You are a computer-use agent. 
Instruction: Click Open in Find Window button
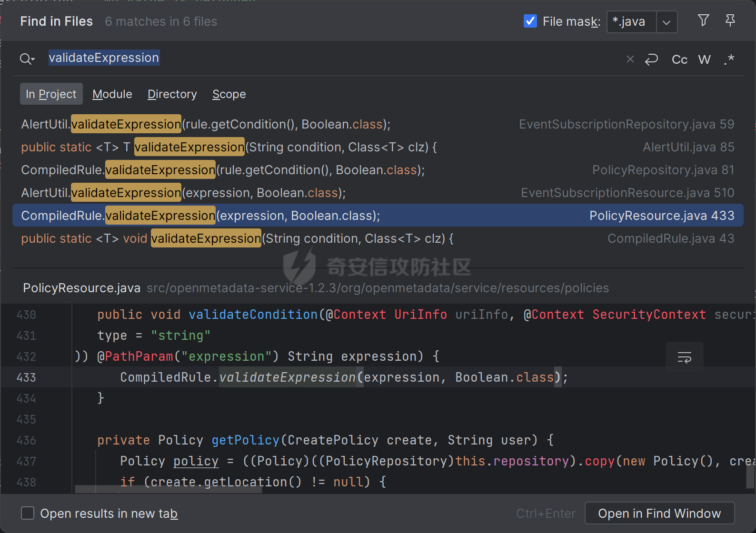click(659, 513)
